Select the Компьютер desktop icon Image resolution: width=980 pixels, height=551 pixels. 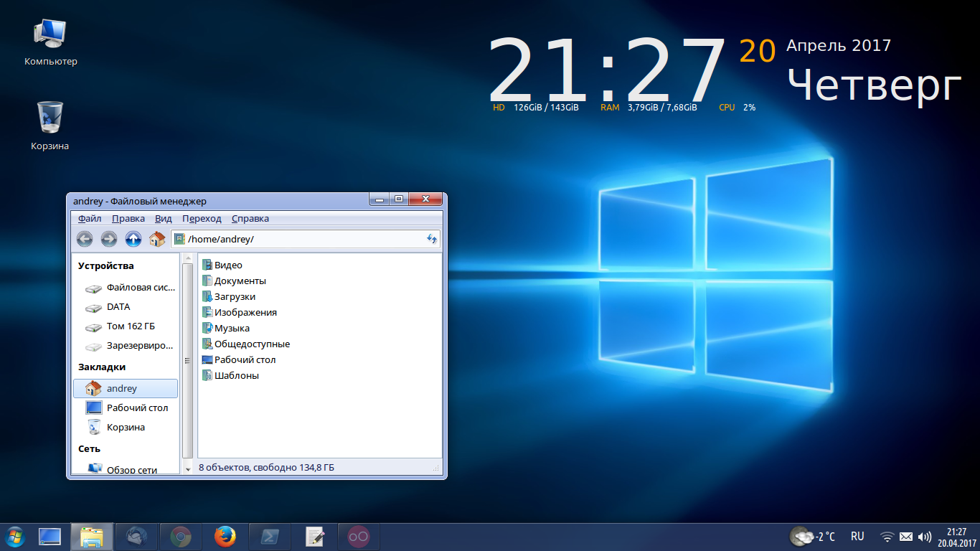click(x=50, y=42)
